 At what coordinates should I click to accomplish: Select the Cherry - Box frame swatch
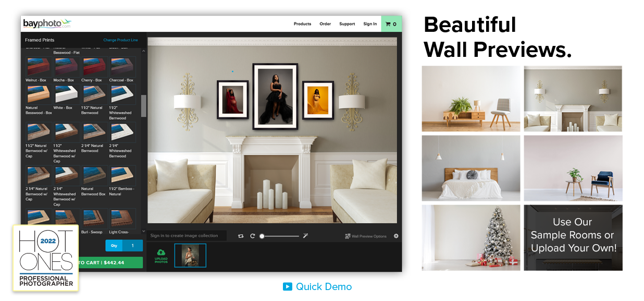click(x=94, y=67)
